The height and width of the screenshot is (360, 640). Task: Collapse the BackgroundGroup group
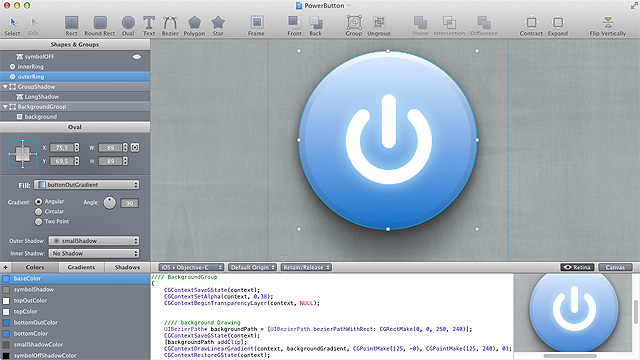click(5, 107)
